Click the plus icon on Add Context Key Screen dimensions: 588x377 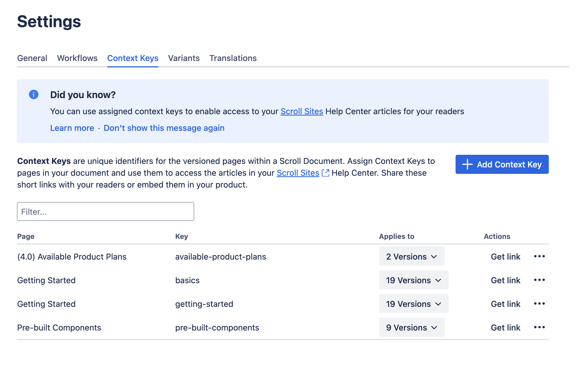click(x=467, y=164)
